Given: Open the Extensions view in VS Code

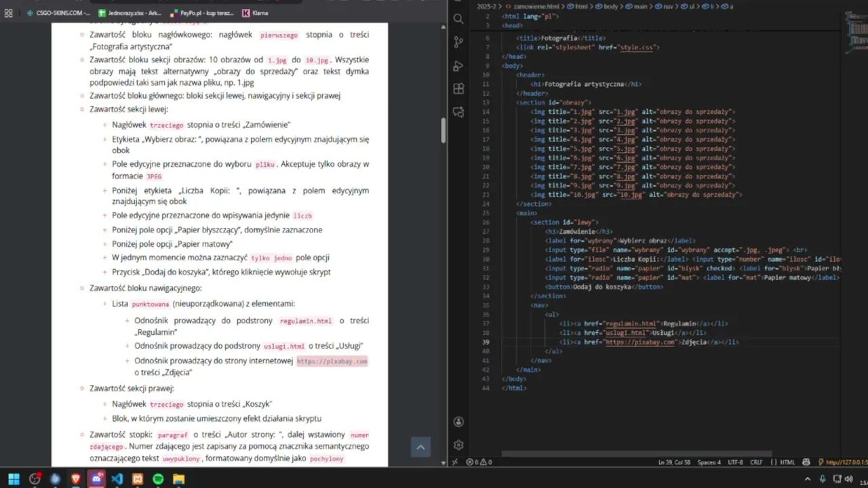Looking at the screenshot, I should pos(458,89).
